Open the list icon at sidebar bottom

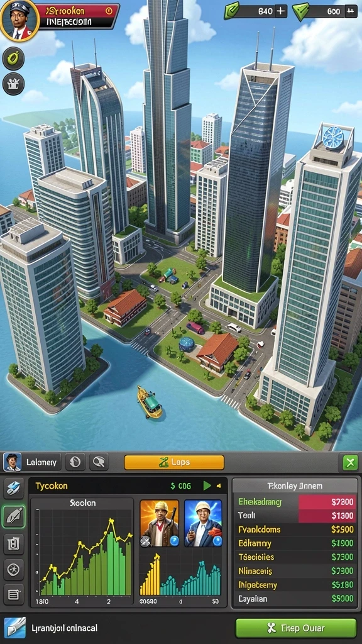coord(14,594)
